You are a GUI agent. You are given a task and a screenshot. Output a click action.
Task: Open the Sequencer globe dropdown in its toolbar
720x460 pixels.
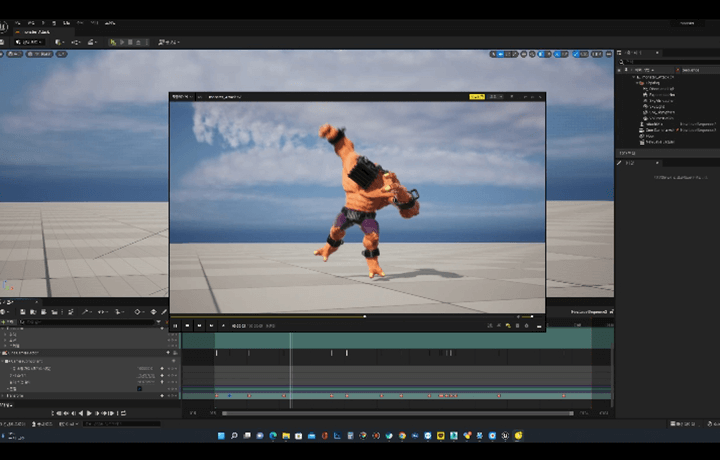point(4,312)
